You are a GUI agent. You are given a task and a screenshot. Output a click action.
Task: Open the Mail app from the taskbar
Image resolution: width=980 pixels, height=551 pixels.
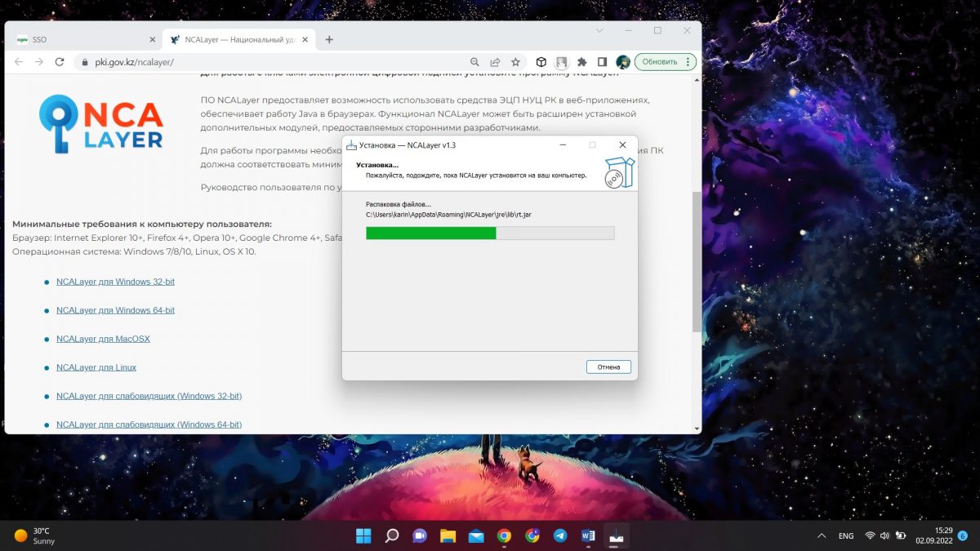(476, 536)
